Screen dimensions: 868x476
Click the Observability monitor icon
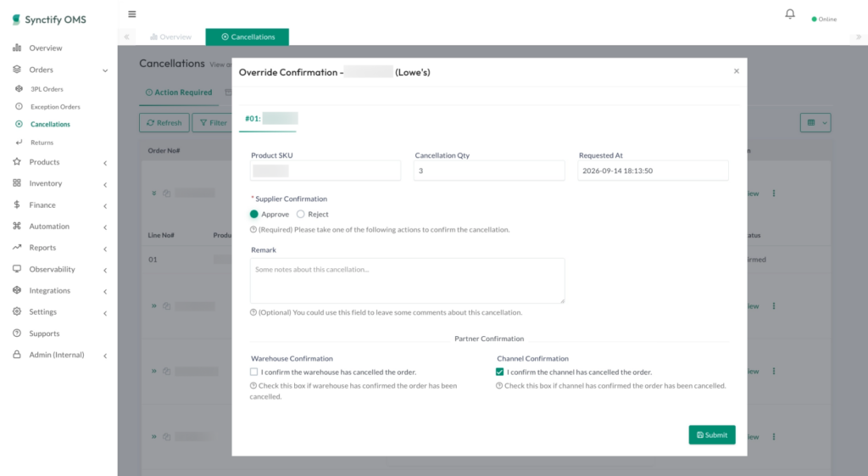[17, 269]
